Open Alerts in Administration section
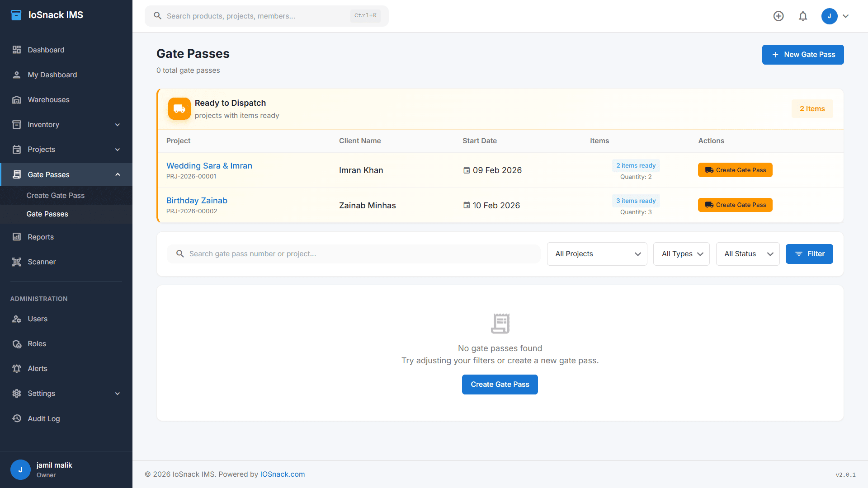The width and height of the screenshot is (868, 488). coord(37,368)
